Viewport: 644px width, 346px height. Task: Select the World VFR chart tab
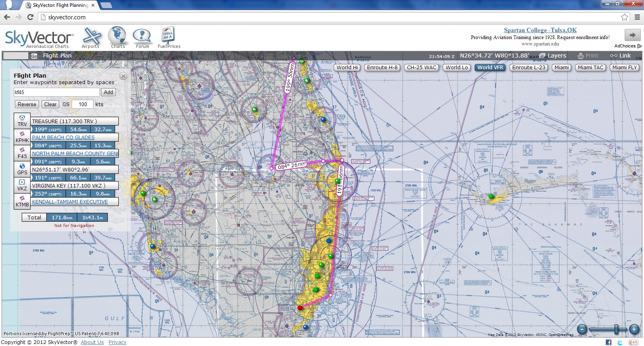tap(490, 68)
